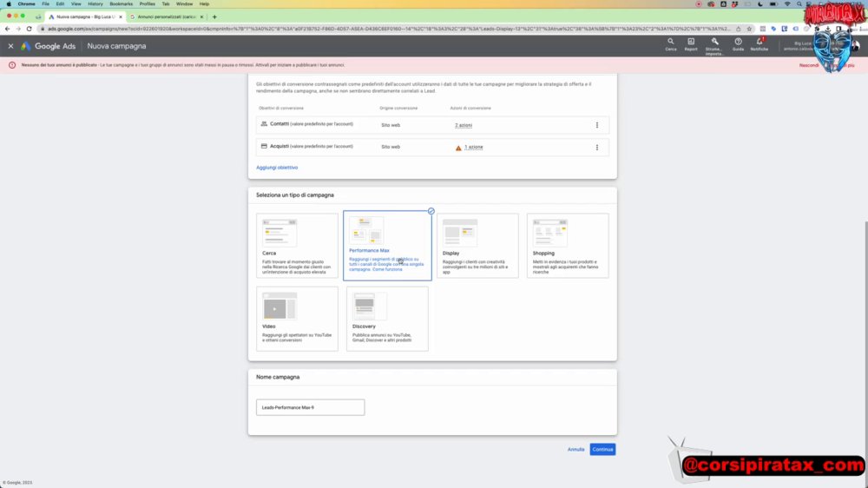Open the Report icon in header
This screenshot has height=488, width=868.
click(x=691, y=44)
